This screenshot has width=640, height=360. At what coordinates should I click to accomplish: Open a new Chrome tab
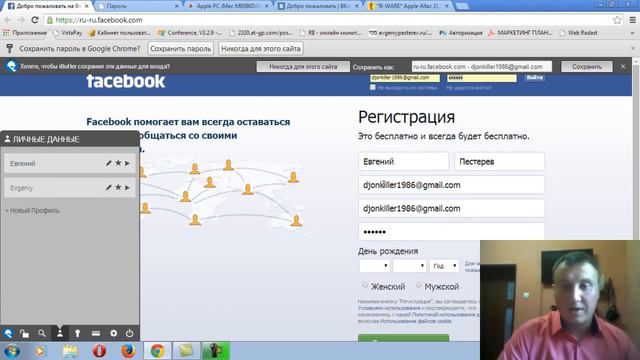coord(461,6)
